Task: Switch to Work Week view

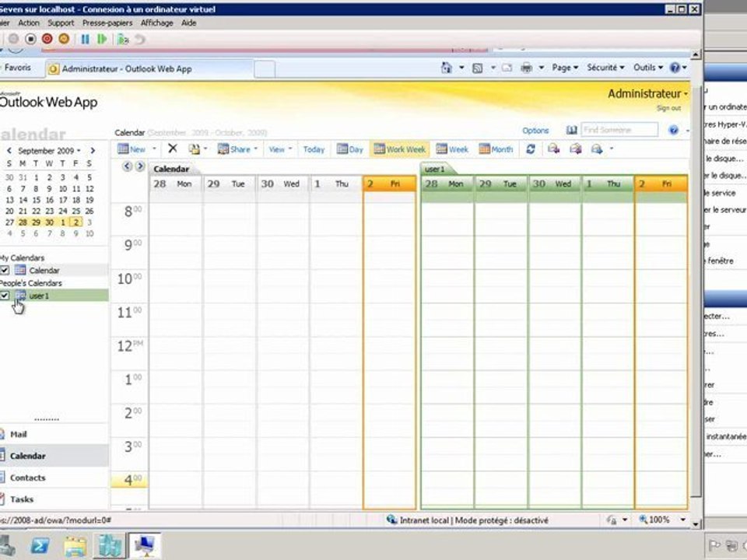Action: click(400, 149)
